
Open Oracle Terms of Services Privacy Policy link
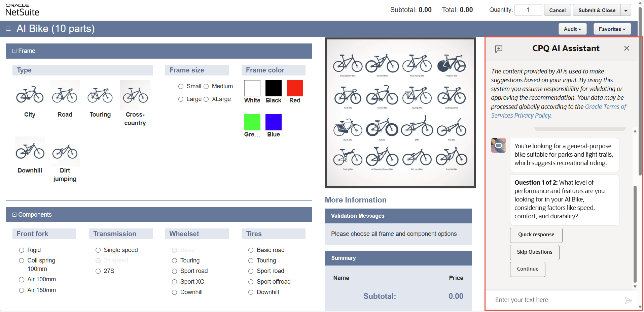pyautogui.click(x=559, y=111)
